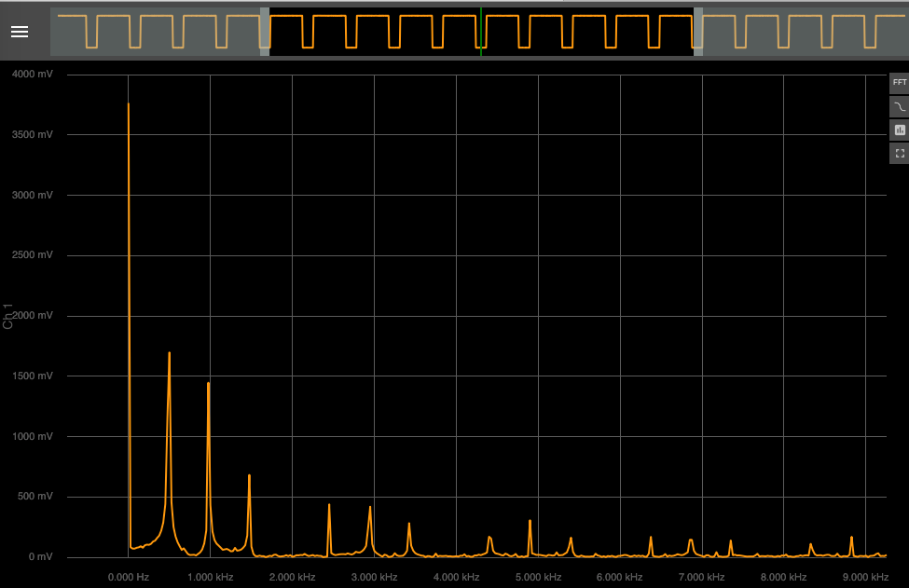
Task: Click the waveform thumbnail left of the selection
Action: click(158, 31)
